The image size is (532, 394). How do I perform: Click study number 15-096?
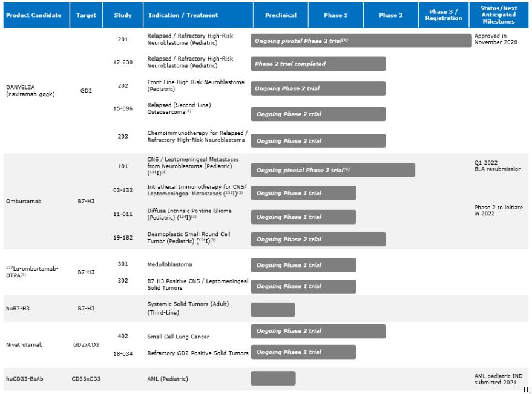123,108
